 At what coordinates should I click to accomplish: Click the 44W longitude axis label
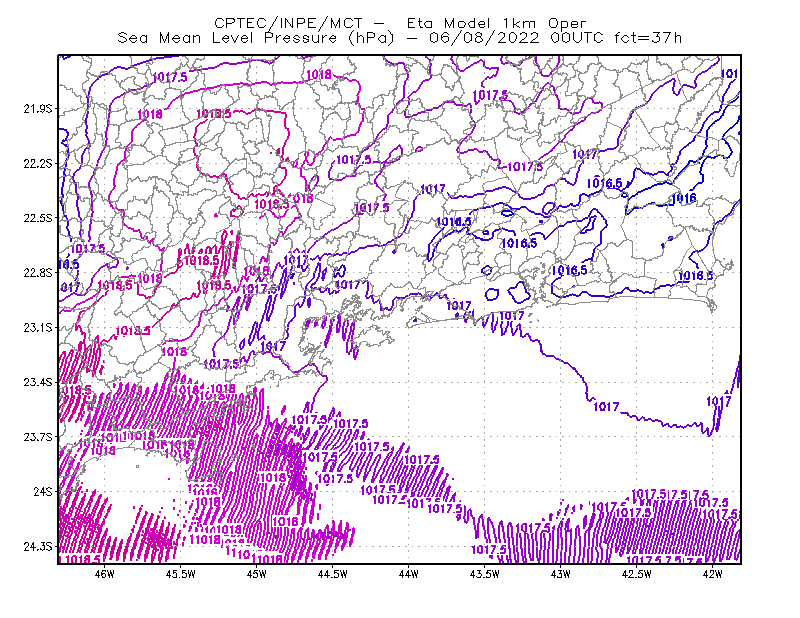coord(409,574)
